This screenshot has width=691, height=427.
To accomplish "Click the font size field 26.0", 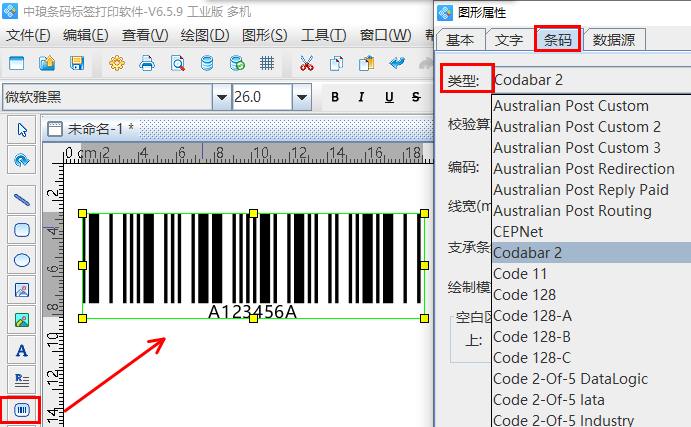I will click(262, 97).
